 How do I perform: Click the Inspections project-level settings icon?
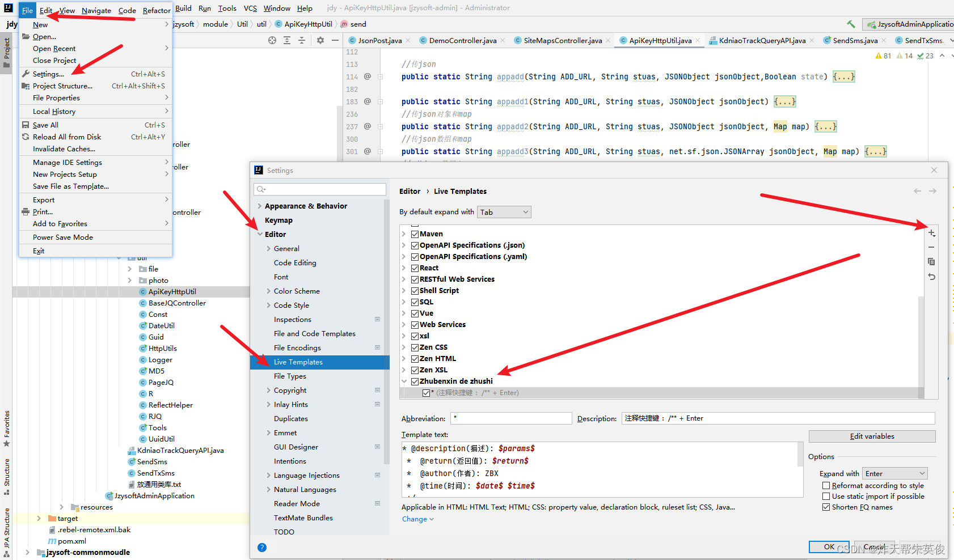point(378,320)
